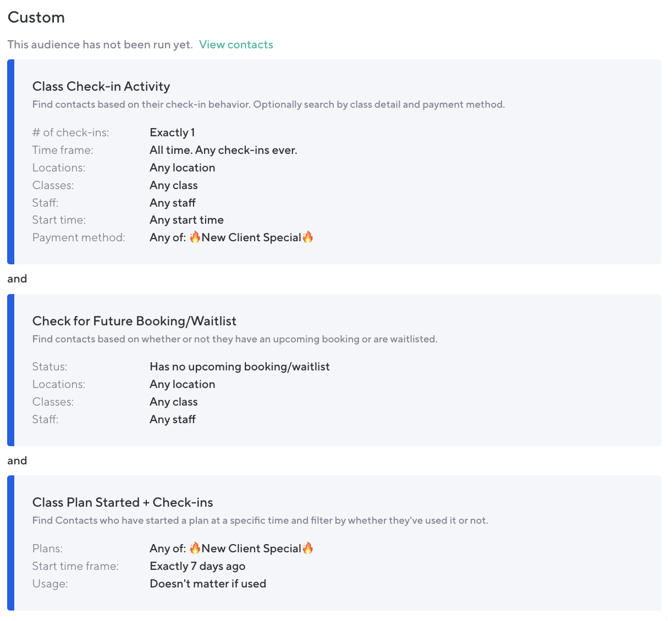The width and height of the screenshot is (672, 621).
Task: Click the fire emoji after Payment method's New Client Special
Action: tap(308, 237)
